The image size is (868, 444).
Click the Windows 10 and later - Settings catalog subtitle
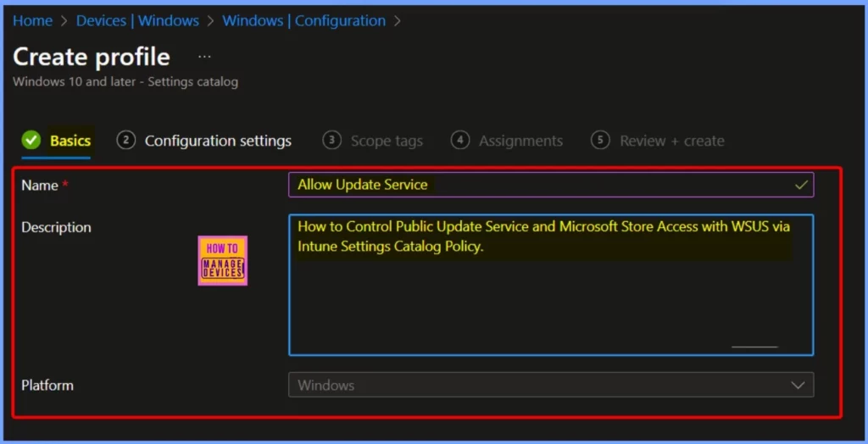pos(125,82)
